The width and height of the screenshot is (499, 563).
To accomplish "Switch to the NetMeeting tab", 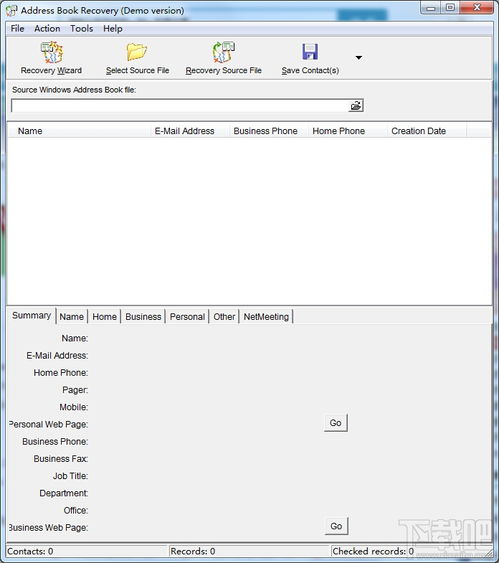I will pos(266,317).
